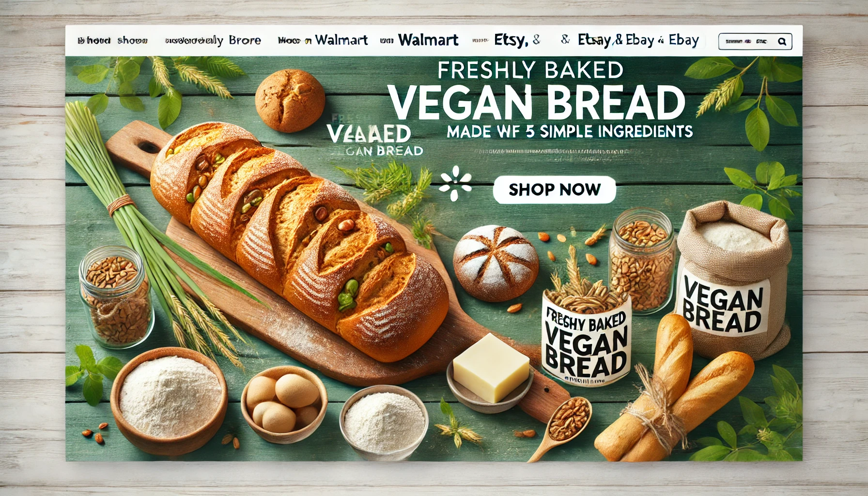Click the Shop Now button
The height and width of the screenshot is (496, 868).
point(555,189)
